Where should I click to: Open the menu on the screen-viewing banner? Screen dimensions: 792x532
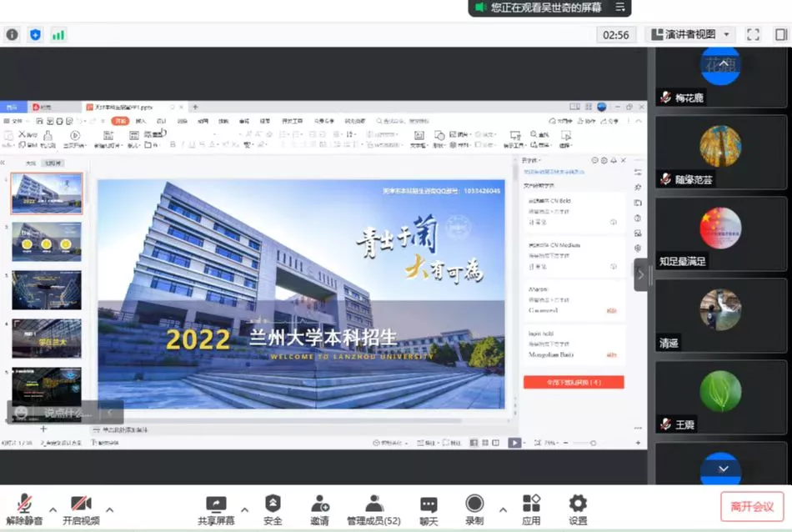(x=620, y=7)
